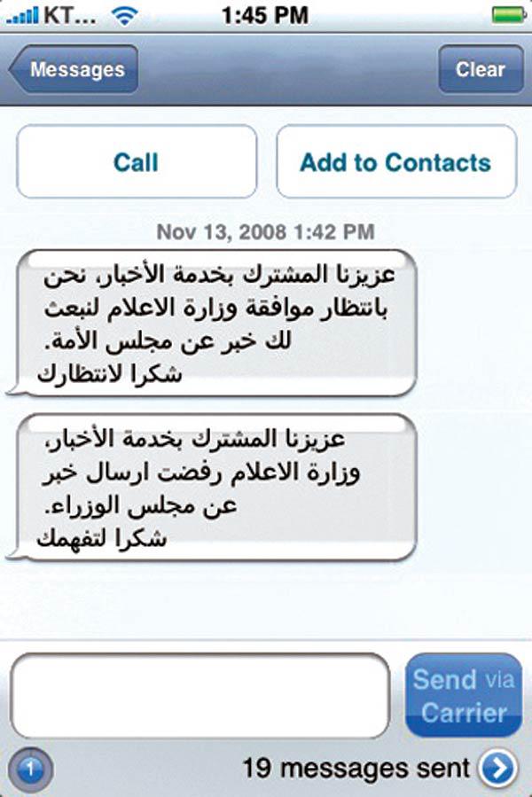Tap the "19 messages sent" label
532x797 pixels.
[x=356, y=768]
